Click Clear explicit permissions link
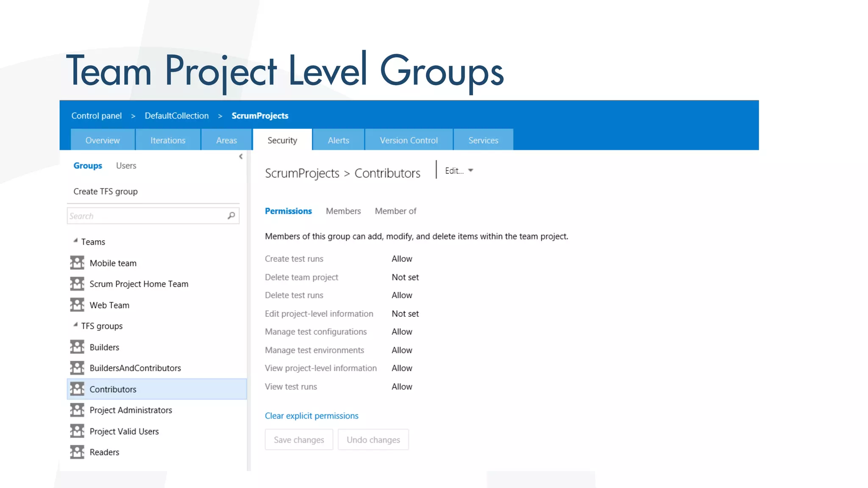The height and width of the screenshot is (488, 868). (312, 416)
